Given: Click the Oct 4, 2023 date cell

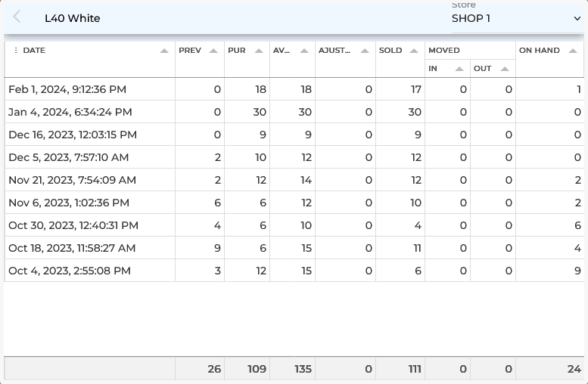Looking at the screenshot, I should 69,271.
